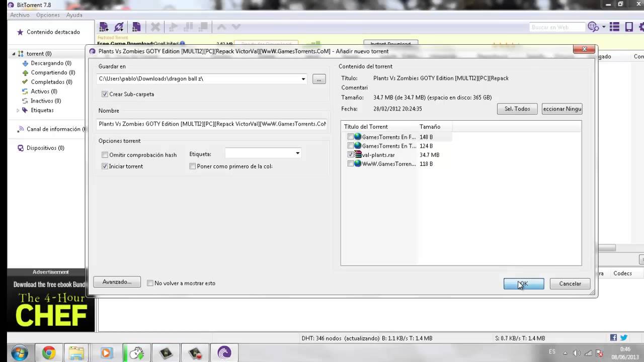Click the Canal de información feed icon
The image size is (644, 362).
tap(20, 129)
